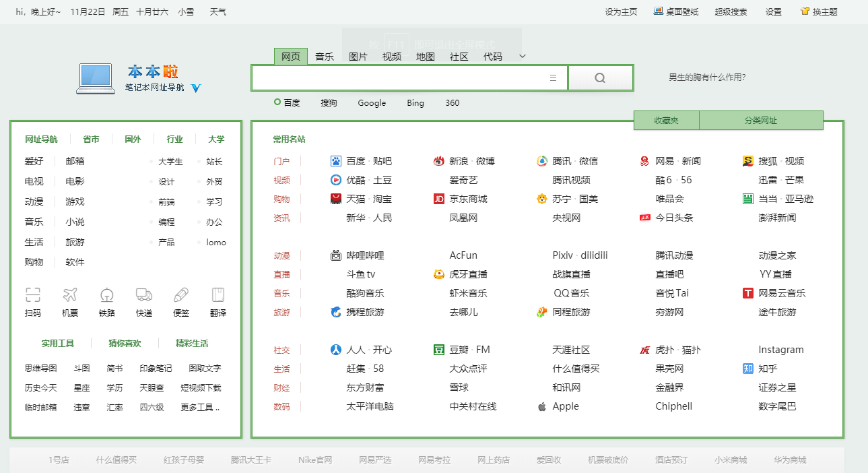Click the Apple logo icon
868x473 pixels.
(x=542, y=406)
